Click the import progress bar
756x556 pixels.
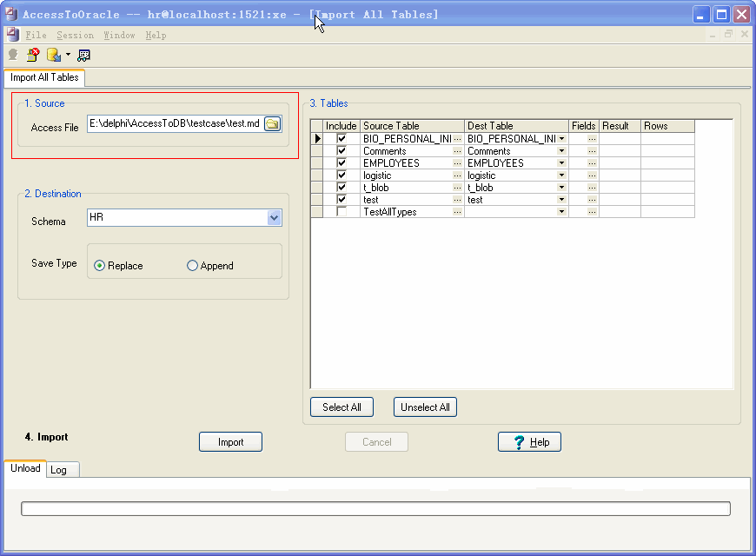pos(375,508)
